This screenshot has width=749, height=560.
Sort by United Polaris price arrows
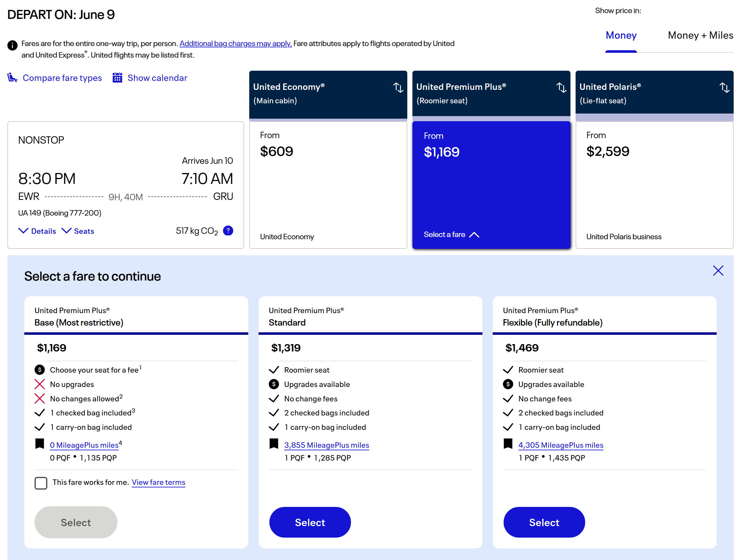coord(724,88)
